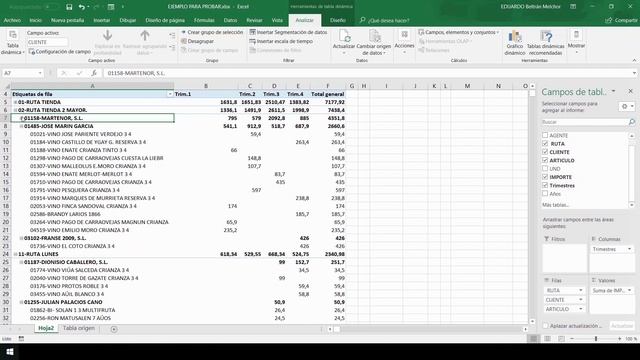The width and height of the screenshot is (640, 360).
Task: Switch to page layout view icon
Action: click(x=547, y=339)
